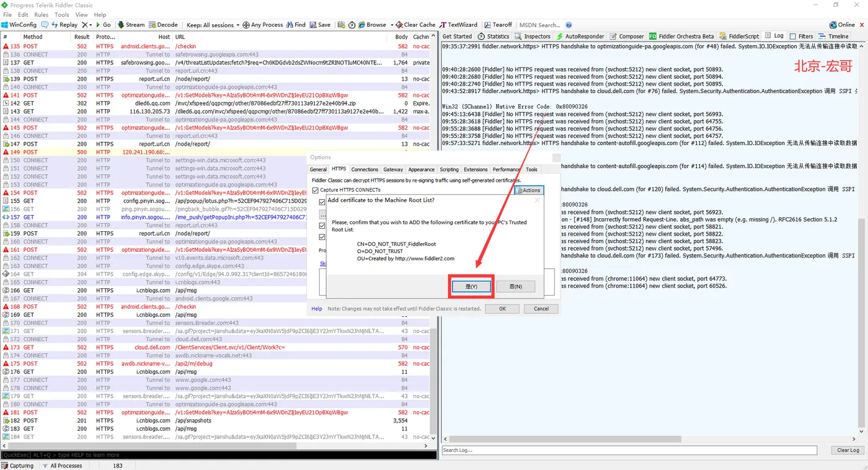The width and height of the screenshot is (868, 470).
Task: Click the Search Log input field
Action: (x=629, y=450)
